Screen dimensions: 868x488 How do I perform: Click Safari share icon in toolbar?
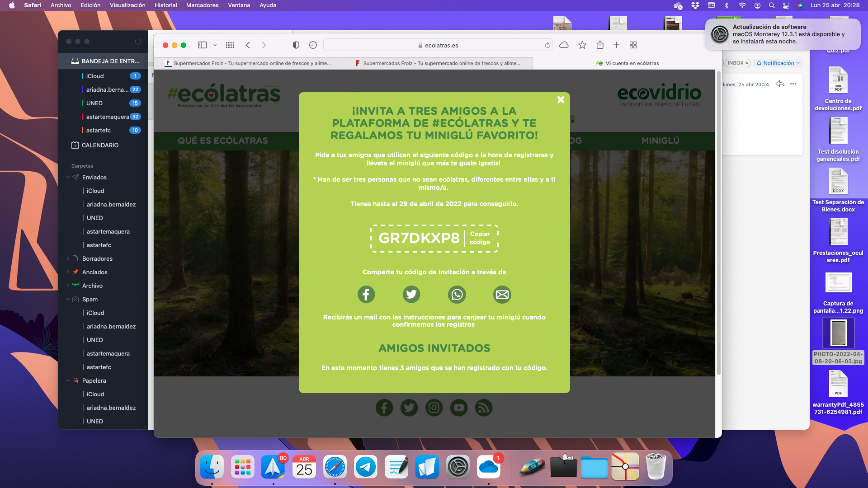[600, 45]
